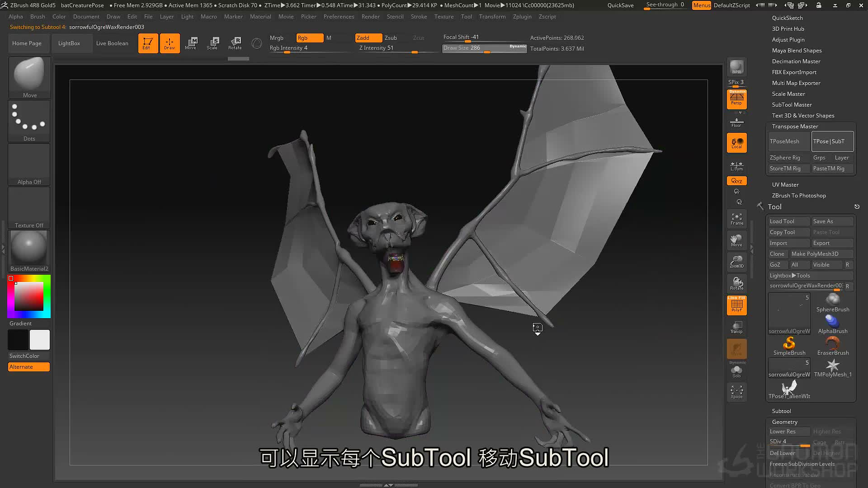
Task: Select the Scale transform tool
Action: (x=212, y=43)
